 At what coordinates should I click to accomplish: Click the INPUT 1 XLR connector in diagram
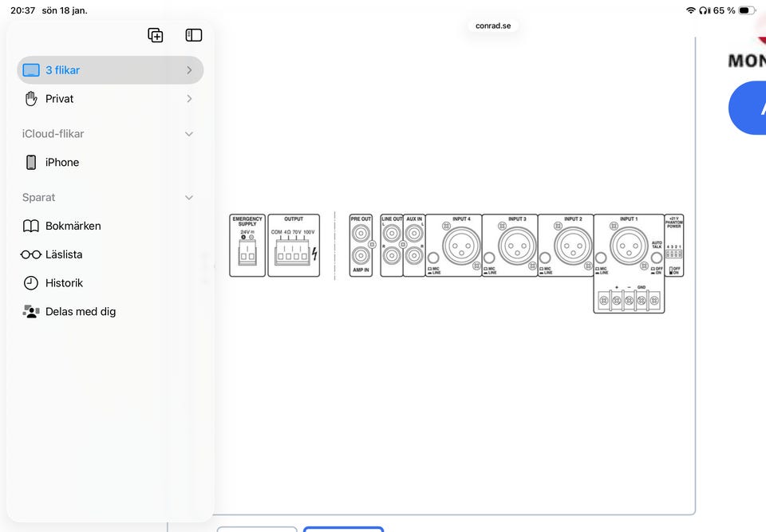pos(629,246)
